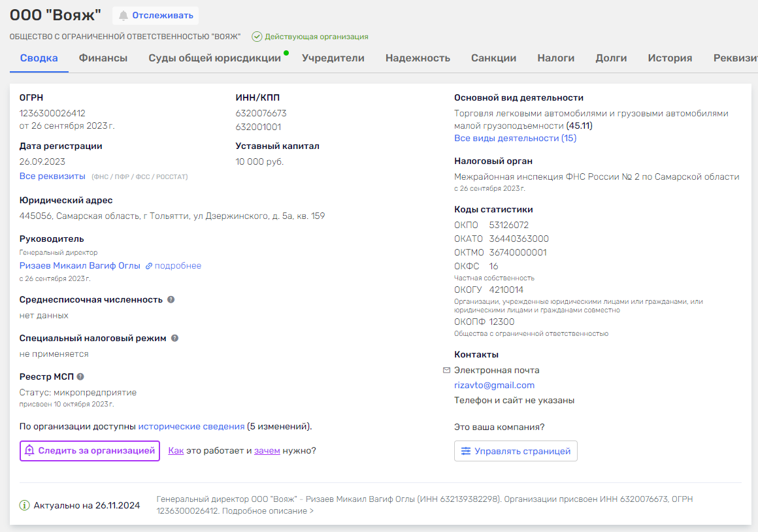Click the Следить за организацией button
The width and height of the screenshot is (758, 532).
tap(90, 451)
